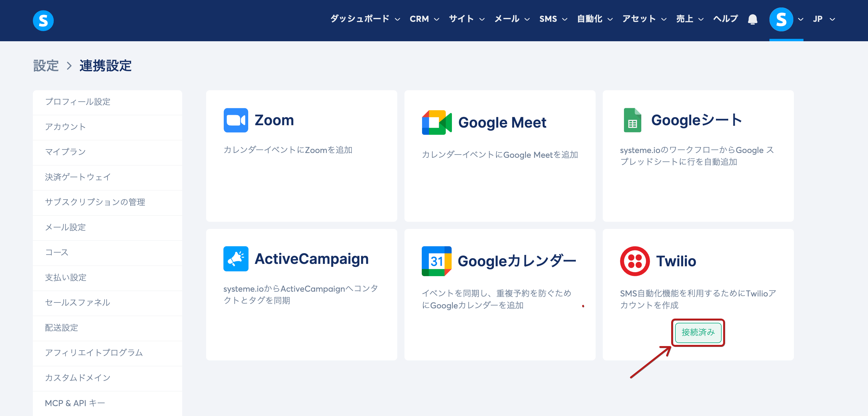Select the Googleカレンダー integration title
This screenshot has width=868, height=416.
[517, 261]
